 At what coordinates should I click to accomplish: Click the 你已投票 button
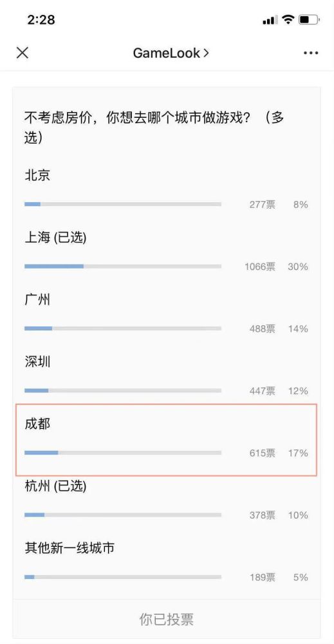tap(166, 619)
